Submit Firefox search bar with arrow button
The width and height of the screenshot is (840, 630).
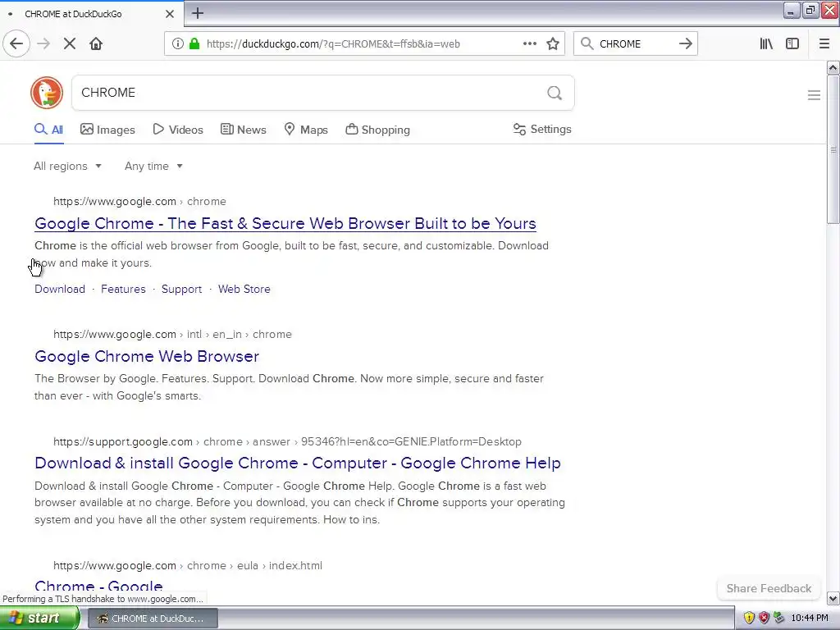tap(685, 44)
